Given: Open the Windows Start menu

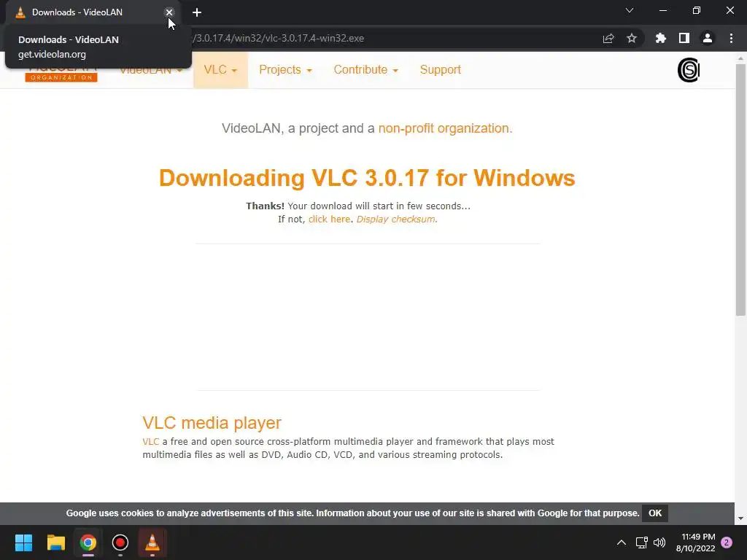Looking at the screenshot, I should (23, 542).
